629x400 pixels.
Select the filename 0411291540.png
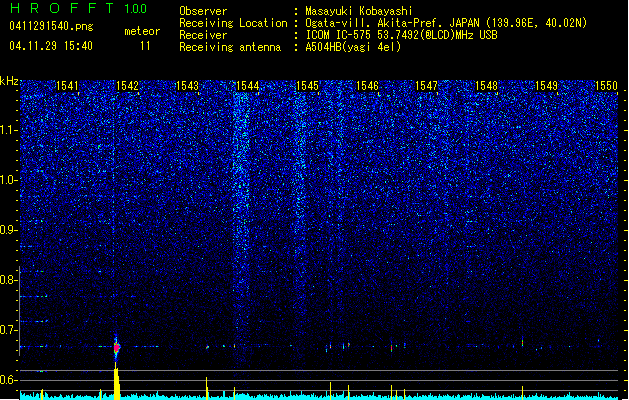(x=51, y=27)
